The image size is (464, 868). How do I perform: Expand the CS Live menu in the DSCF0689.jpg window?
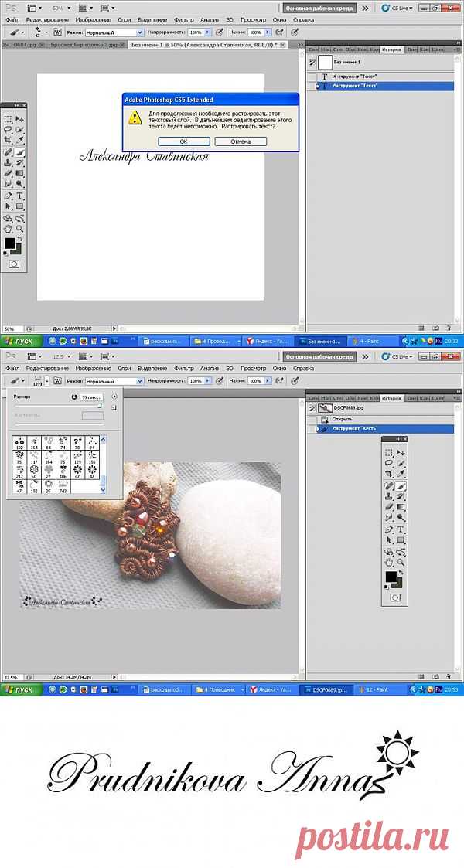coord(397,357)
